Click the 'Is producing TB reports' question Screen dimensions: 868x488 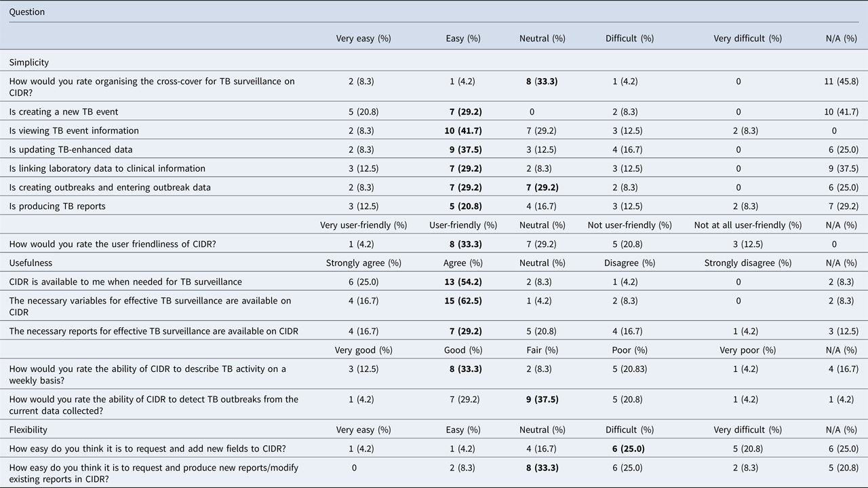click(x=58, y=206)
